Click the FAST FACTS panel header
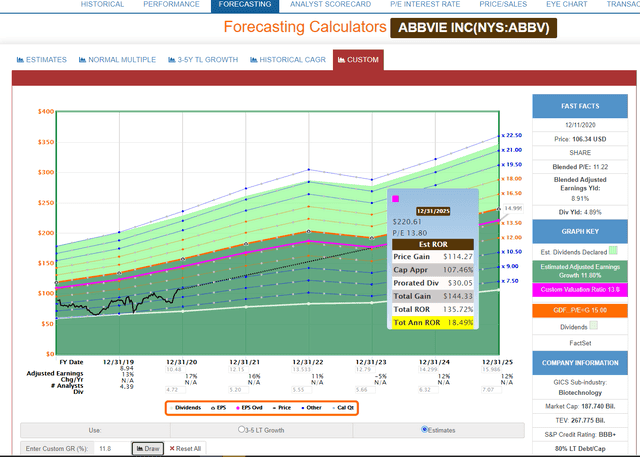Viewport: 640px width, 457px height. click(x=580, y=106)
